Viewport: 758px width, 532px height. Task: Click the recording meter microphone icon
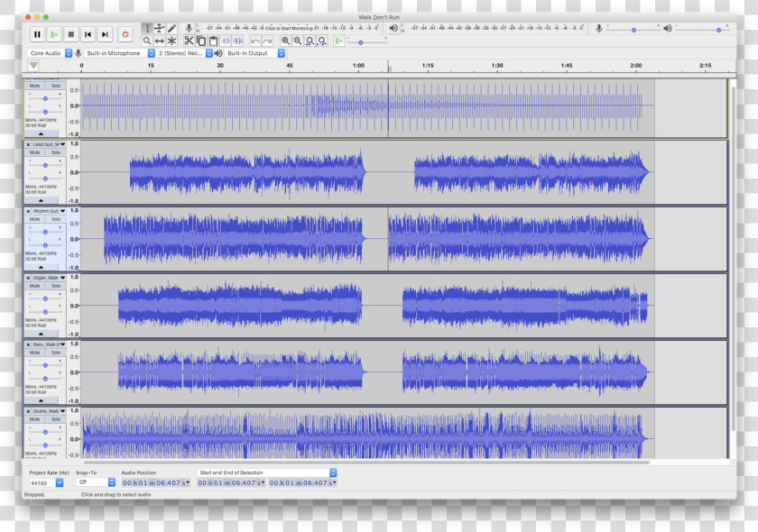189,29
